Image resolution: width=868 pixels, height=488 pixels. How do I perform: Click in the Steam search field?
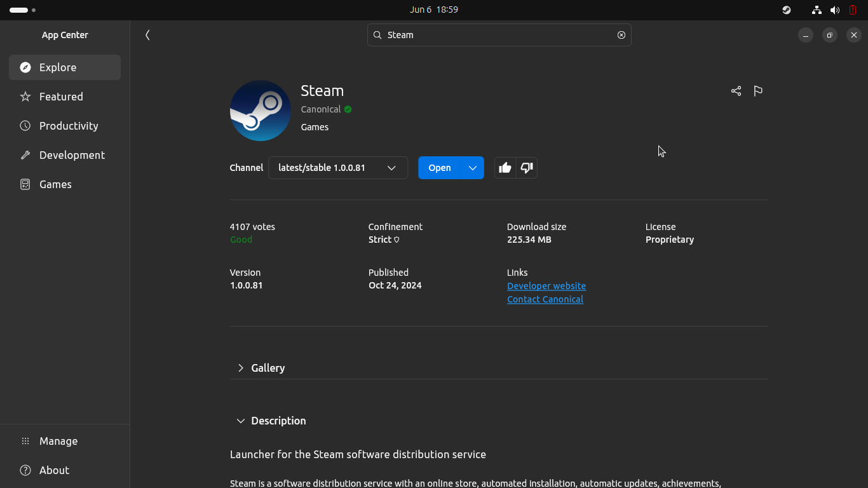(x=496, y=35)
